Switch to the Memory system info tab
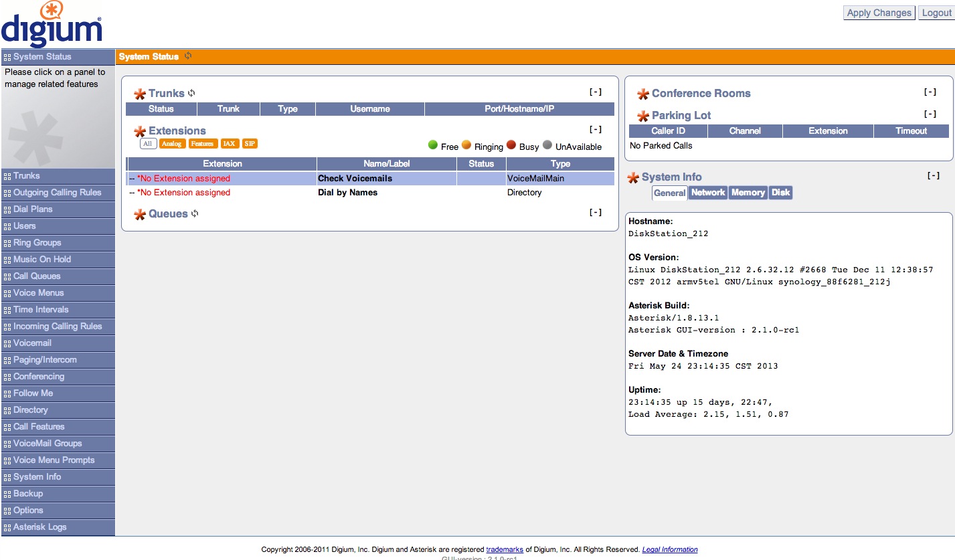955x560 pixels. point(748,193)
